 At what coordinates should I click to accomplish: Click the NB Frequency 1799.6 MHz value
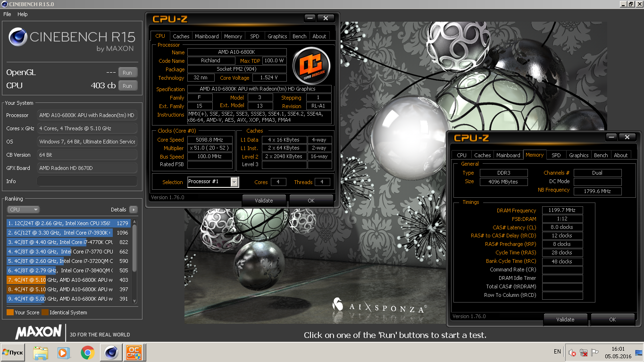tap(598, 191)
